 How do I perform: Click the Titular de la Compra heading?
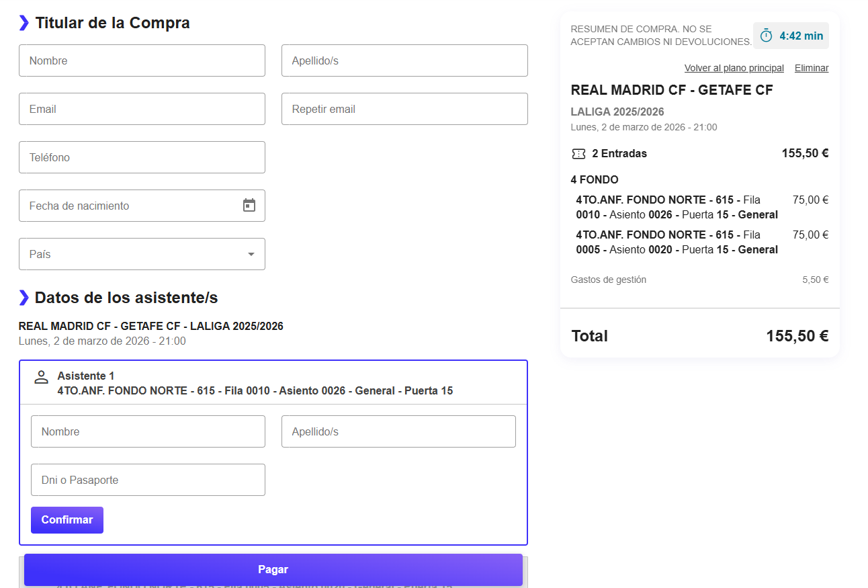[112, 23]
